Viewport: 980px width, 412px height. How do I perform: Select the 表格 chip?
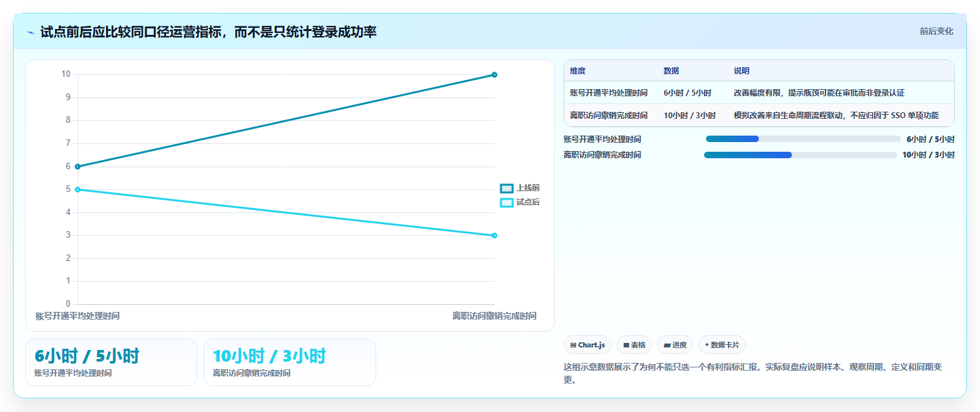634,345
